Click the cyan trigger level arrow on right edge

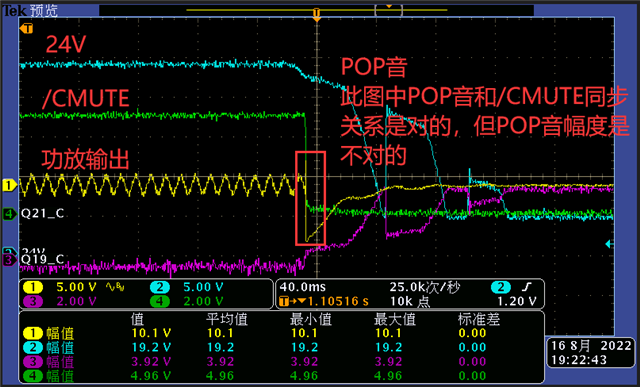[609, 244]
